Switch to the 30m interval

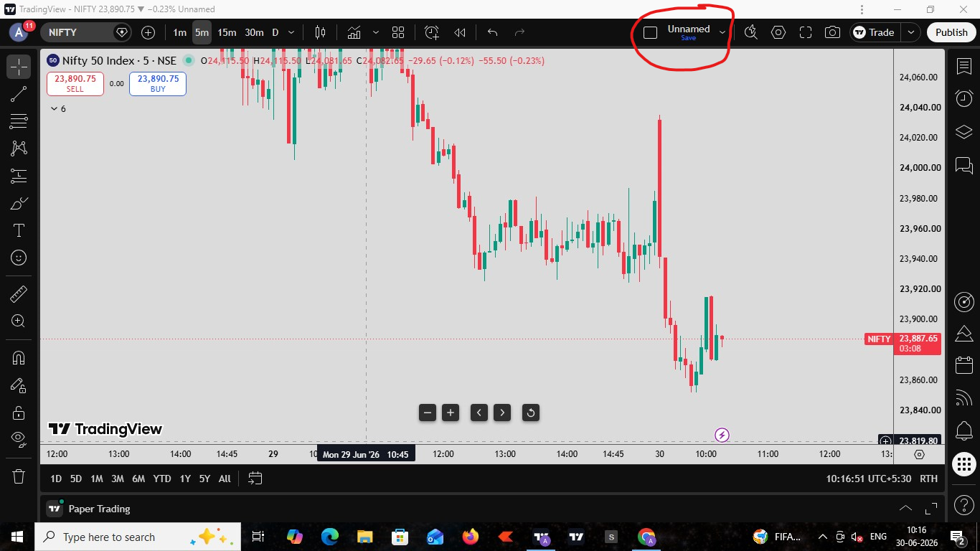pos(254,32)
